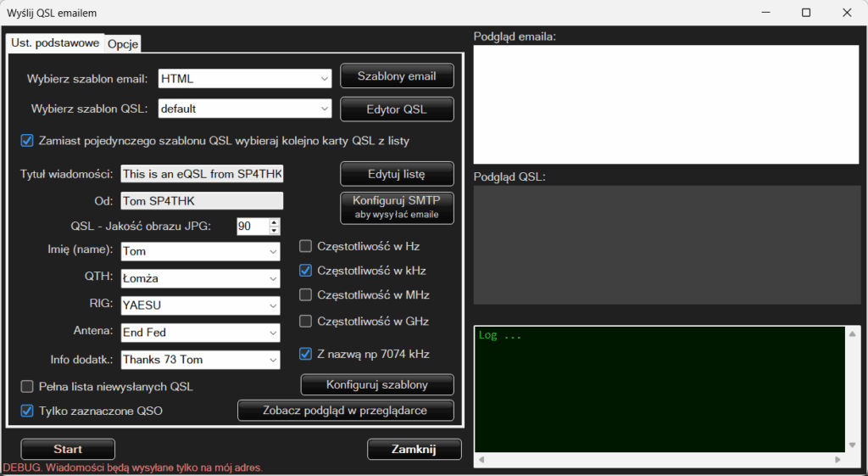Expand the QTH dropdown with Łomża
The width and height of the screenshot is (868, 476).
200,278
